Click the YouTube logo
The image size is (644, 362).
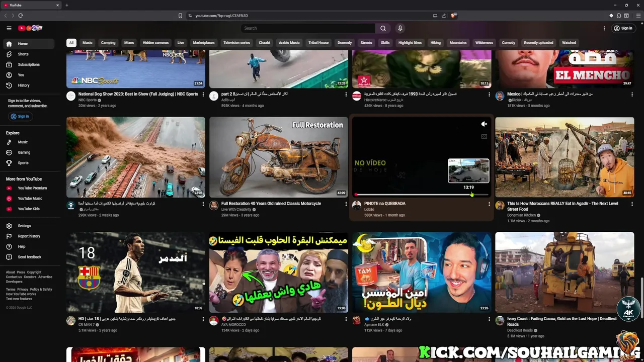click(x=30, y=28)
